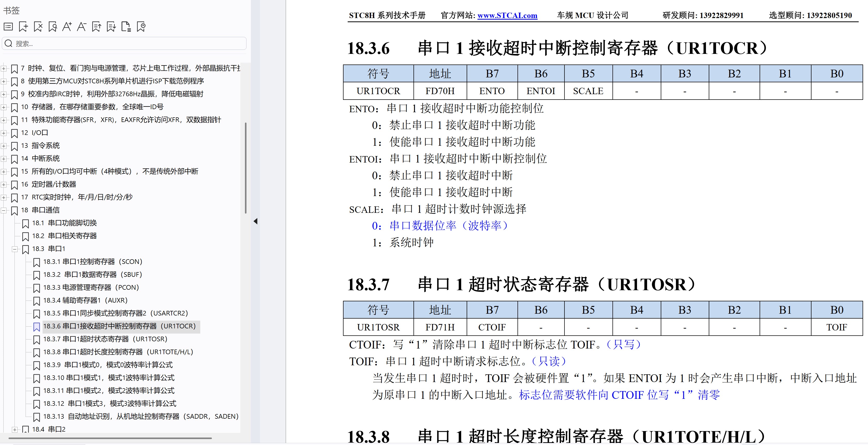
Task: Collapse the 18 串口通信 chapter
Action: (x=4, y=210)
